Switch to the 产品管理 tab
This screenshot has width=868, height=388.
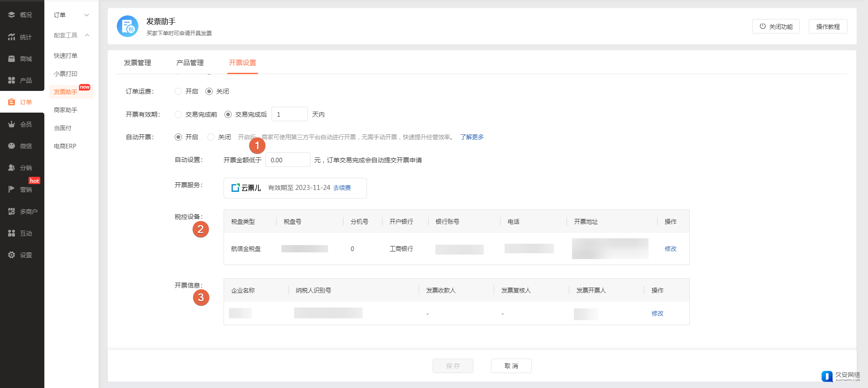[190, 63]
